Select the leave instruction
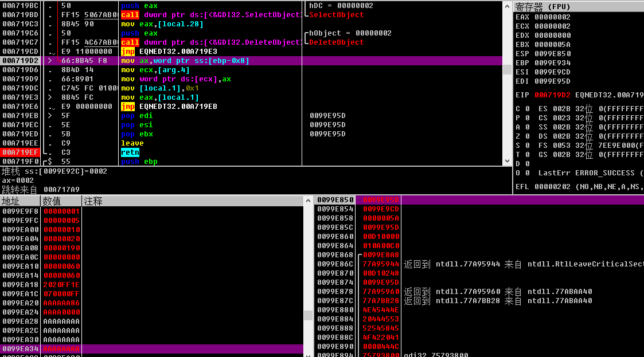This screenshot has height=357, width=644. (132, 143)
